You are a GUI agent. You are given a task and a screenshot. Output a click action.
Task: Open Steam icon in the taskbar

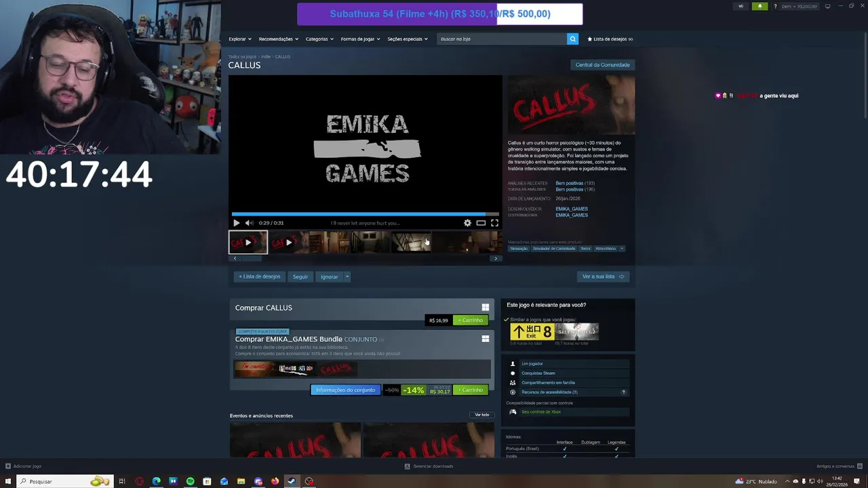coord(292,481)
